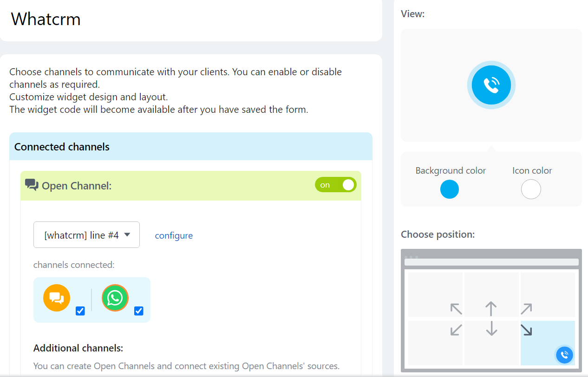Click the Whatcrm page title
The height and width of the screenshot is (377, 588).
(x=46, y=19)
